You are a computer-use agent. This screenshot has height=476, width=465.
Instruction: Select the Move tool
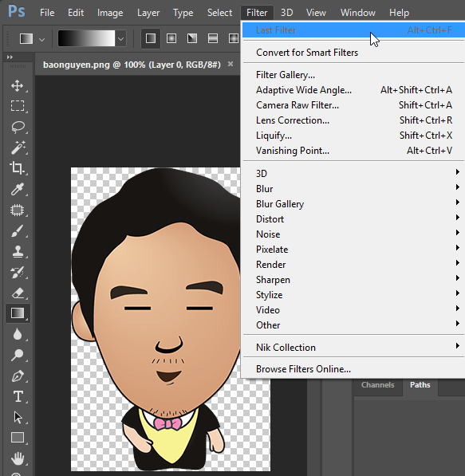pos(18,85)
